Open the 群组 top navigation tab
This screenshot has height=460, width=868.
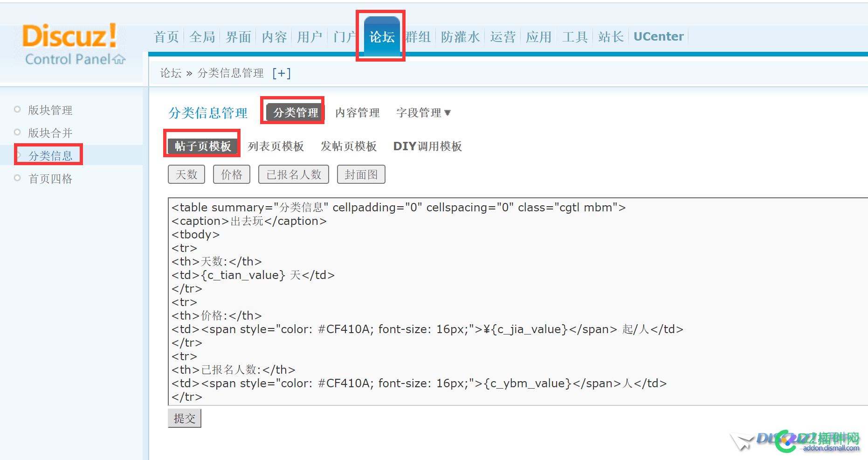418,37
